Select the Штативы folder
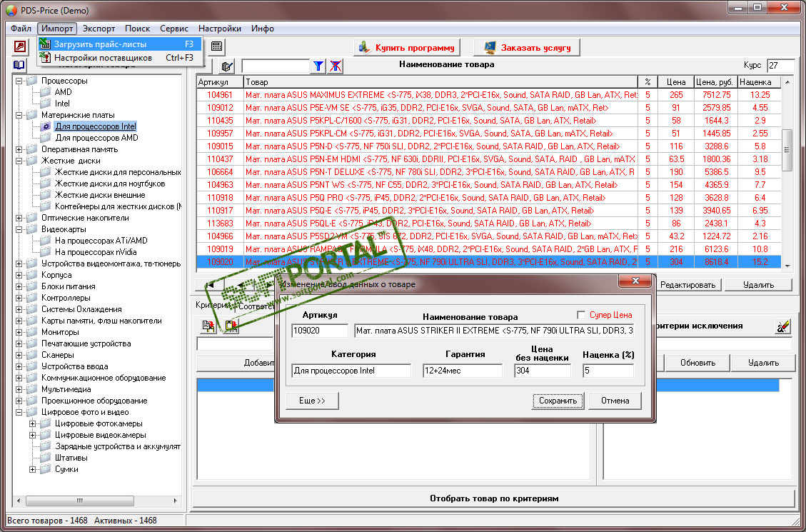The width and height of the screenshot is (806, 532). point(71,458)
